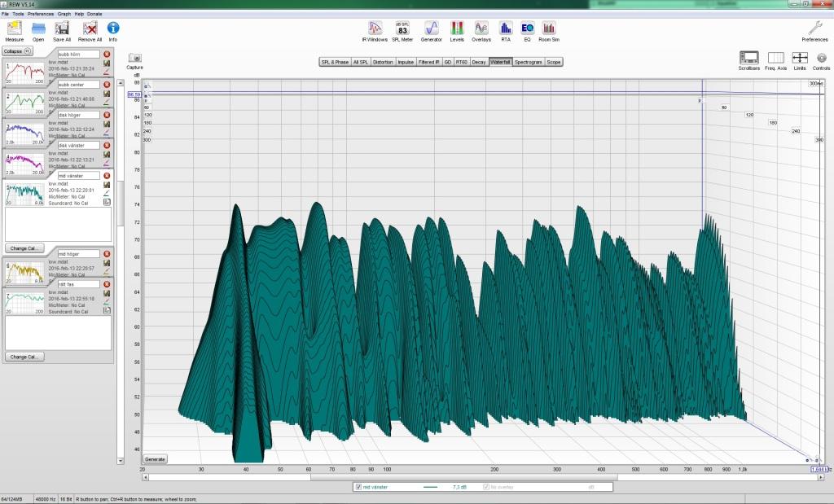Edit the "rätt fas" name field
834x504 pixels.
(78, 284)
